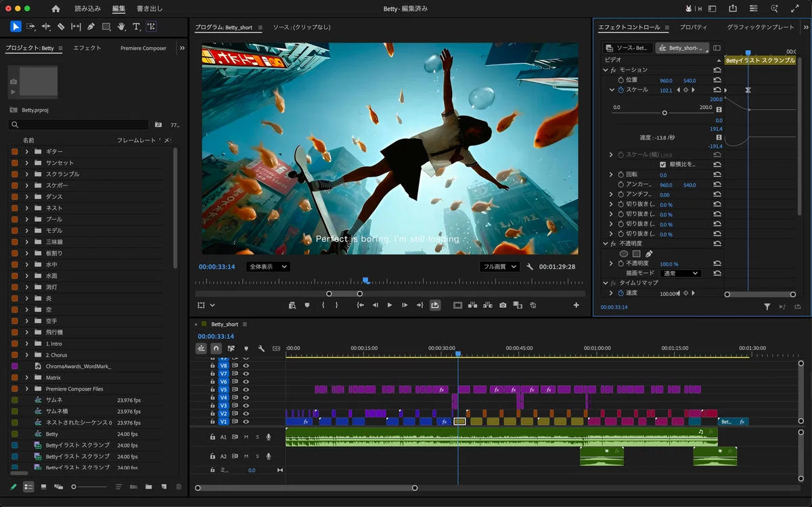Click Mark Out bracket button
Screen dimensions: 812x507
336,305
